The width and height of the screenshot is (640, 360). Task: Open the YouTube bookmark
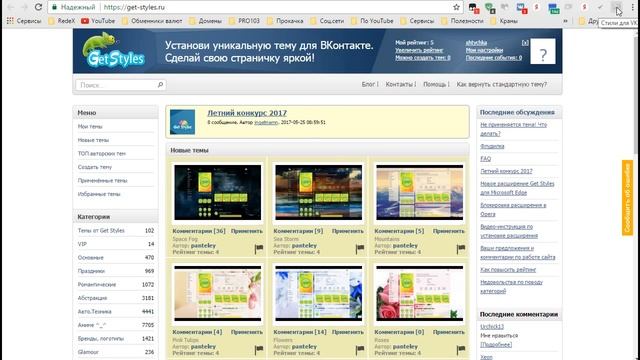98,20
